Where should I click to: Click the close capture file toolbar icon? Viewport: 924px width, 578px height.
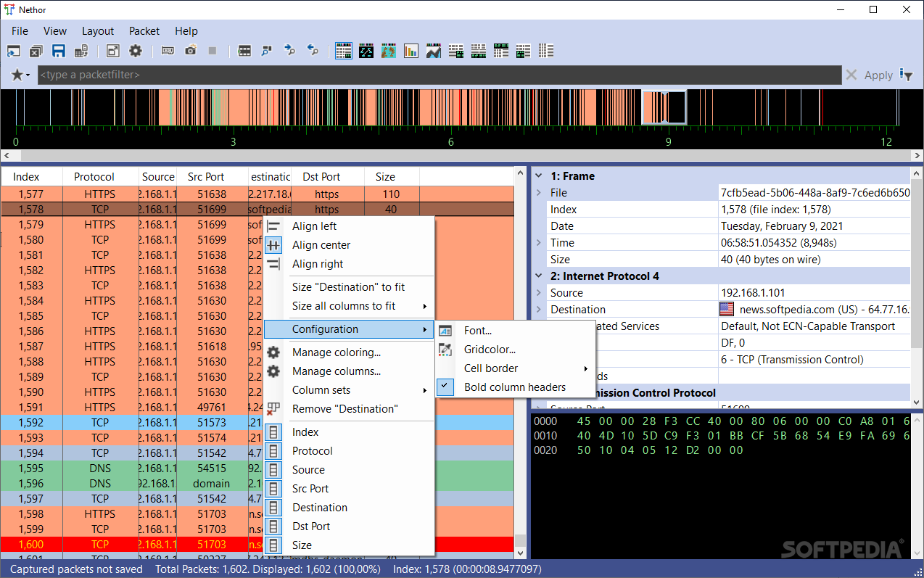(36, 51)
